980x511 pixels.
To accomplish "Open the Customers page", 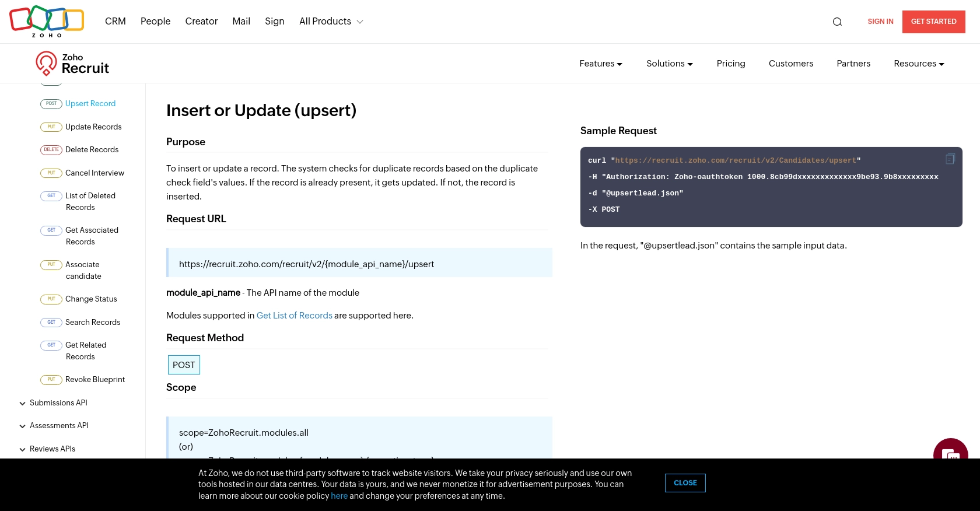I will coord(790,64).
